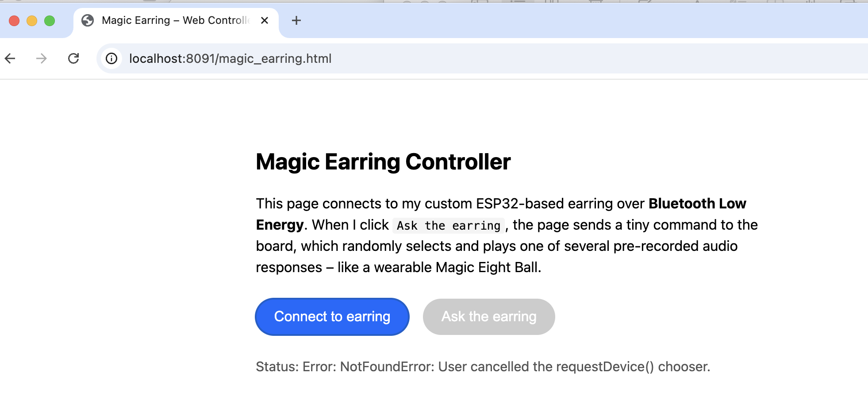
Task: Click the bold Bluetooth Low Energy text
Action: click(697, 204)
